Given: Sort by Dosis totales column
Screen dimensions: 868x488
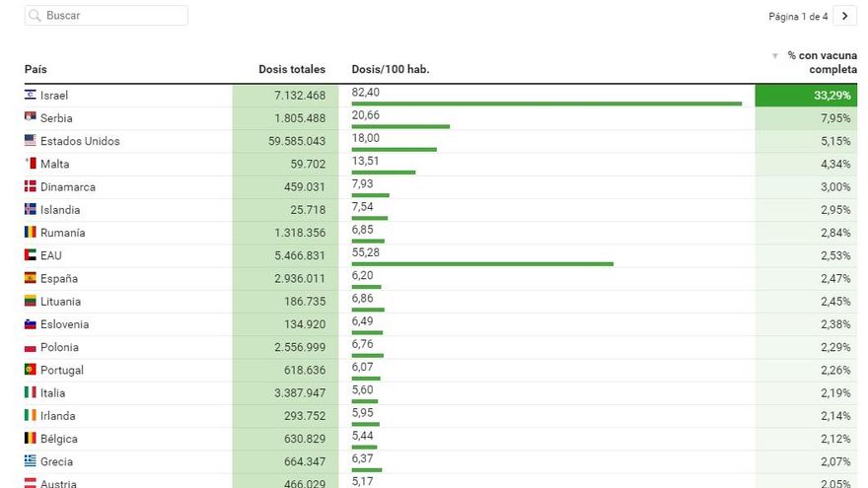Looking at the screenshot, I should (291, 69).
